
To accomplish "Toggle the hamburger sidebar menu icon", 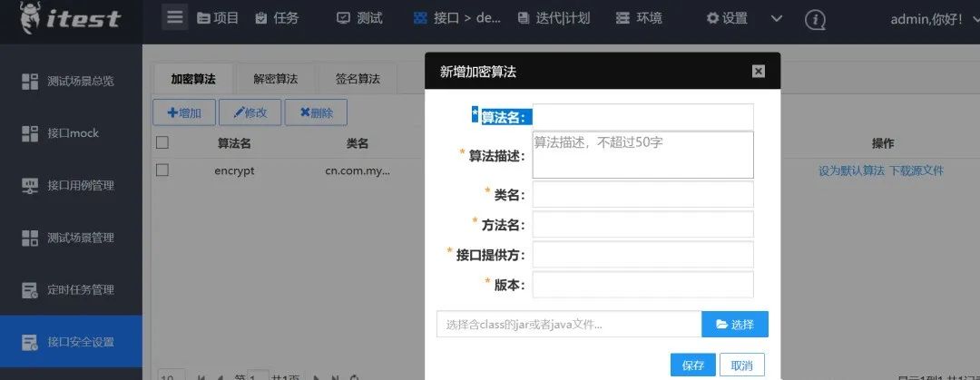I will [x=175, y=17].
